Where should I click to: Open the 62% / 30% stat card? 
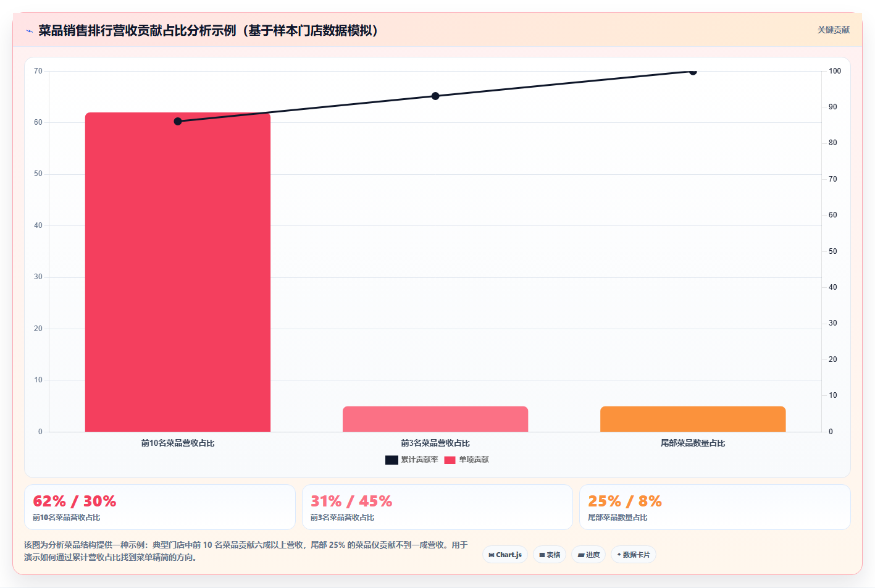(x=160, y=507)
